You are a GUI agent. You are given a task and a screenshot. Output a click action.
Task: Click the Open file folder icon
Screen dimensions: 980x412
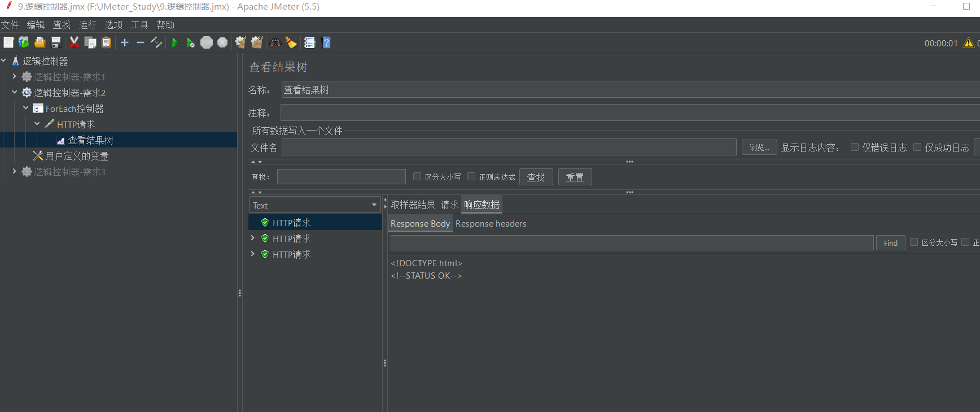tap(40, 42)
